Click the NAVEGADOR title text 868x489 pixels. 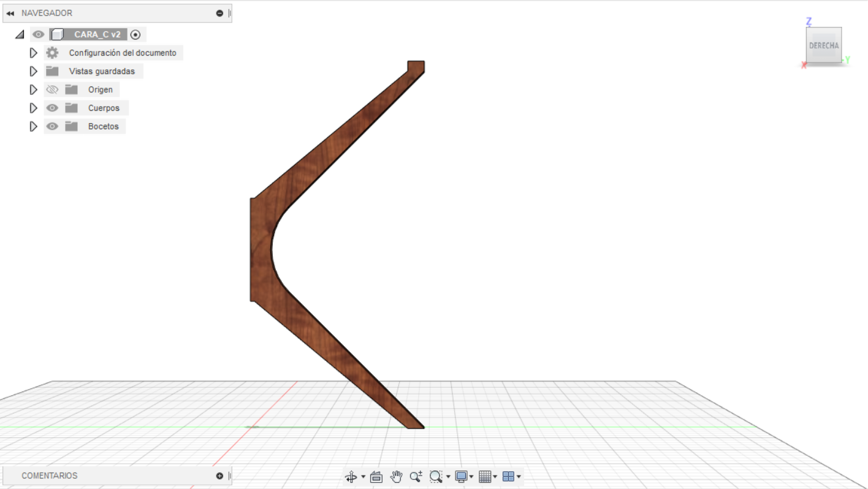coord(47,13)
